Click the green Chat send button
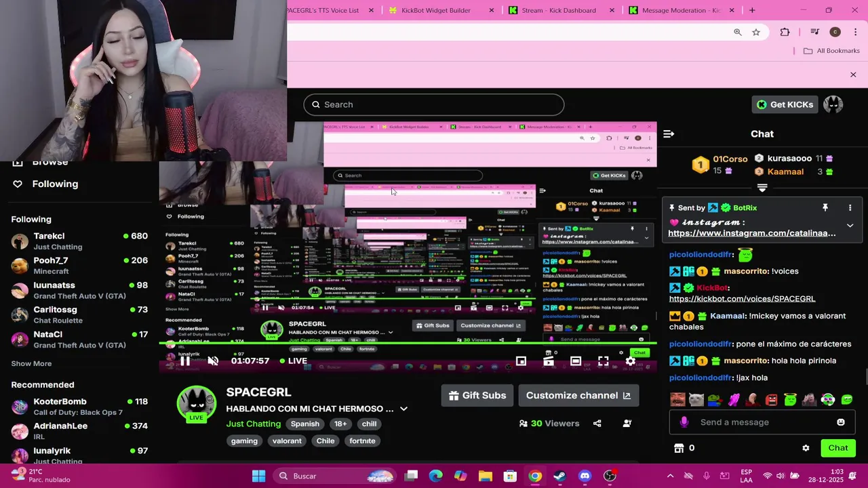This screenshot has height=488, width=868. (x=838, y=448)
